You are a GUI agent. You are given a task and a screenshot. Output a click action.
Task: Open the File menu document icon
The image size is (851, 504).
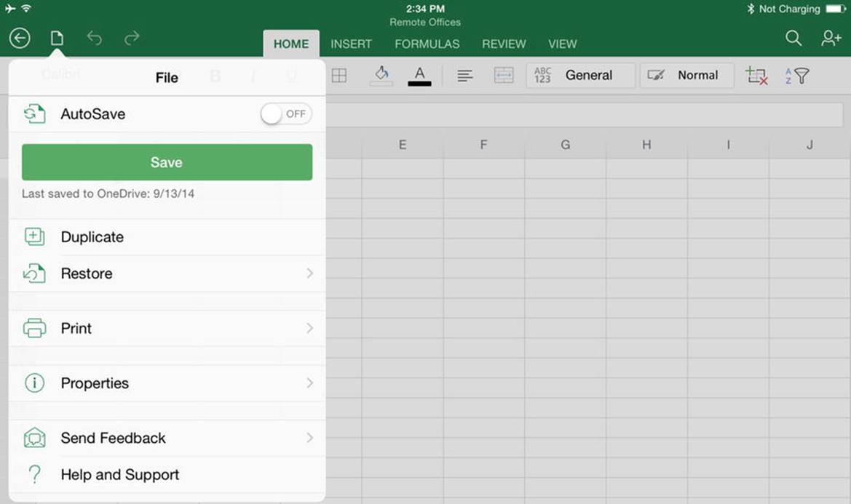click(x=57, y=38)
